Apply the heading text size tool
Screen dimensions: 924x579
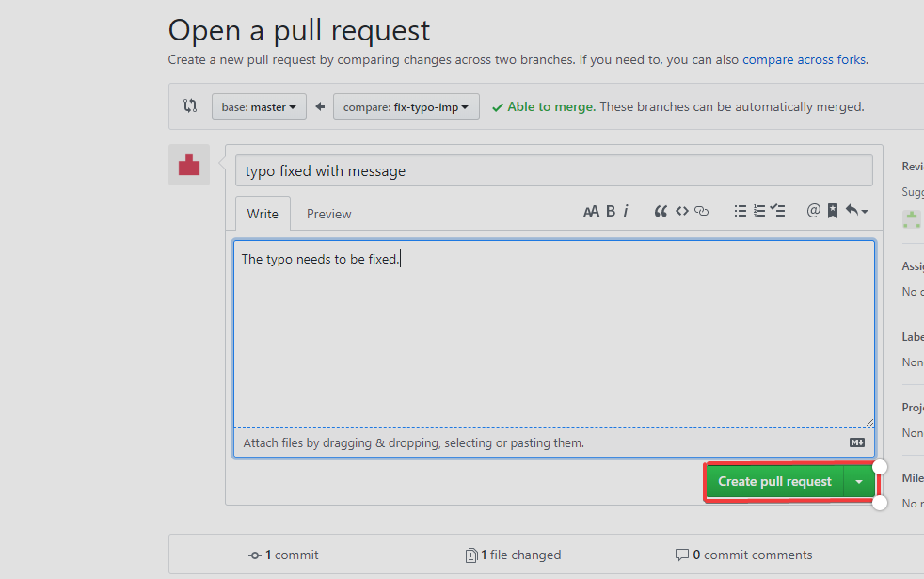(x=592, y=211)
